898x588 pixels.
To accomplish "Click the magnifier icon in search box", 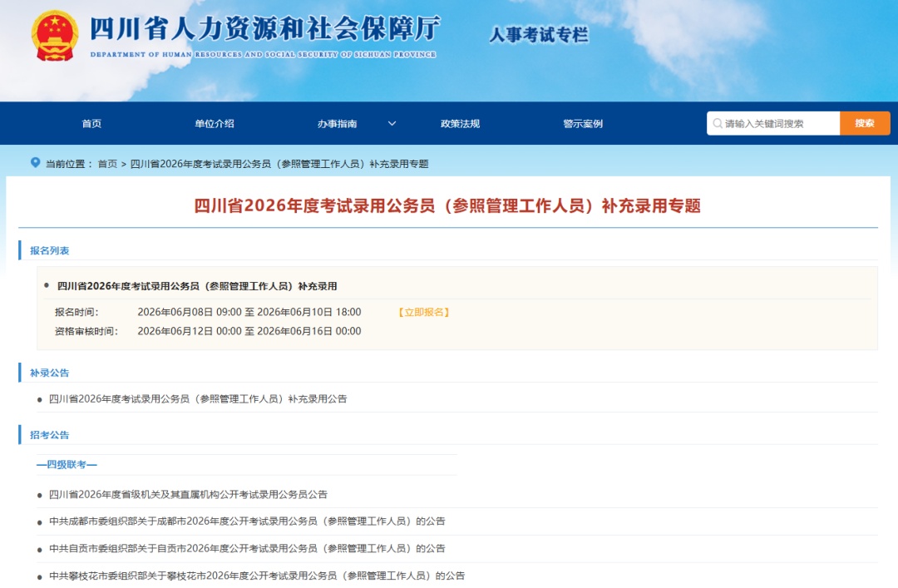I will [x=717, y=123].
